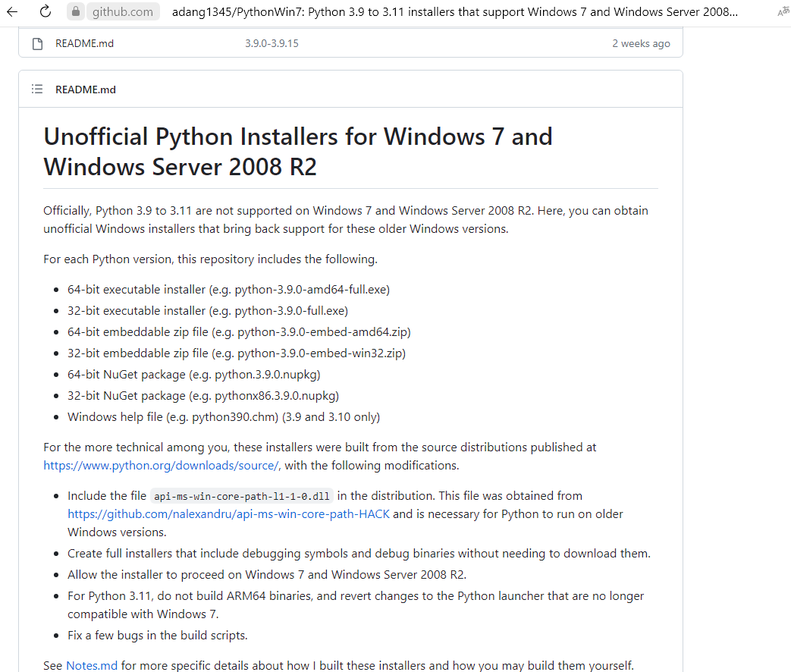Open the README table of contents icon
This screenshot has height=672, width=791.
point(37,89)
